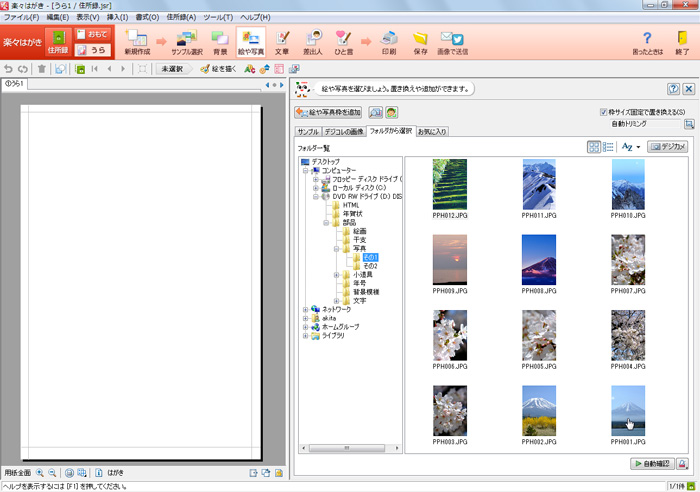The width and height of the screenshot is (700, 492).
Task: Toggle 枠サイズ固定で置き換える checkbox
Action: [x=603, y=112]
